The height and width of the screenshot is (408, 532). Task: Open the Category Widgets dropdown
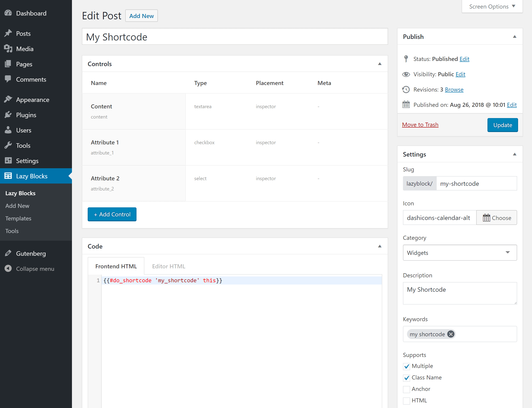[460, 253]
